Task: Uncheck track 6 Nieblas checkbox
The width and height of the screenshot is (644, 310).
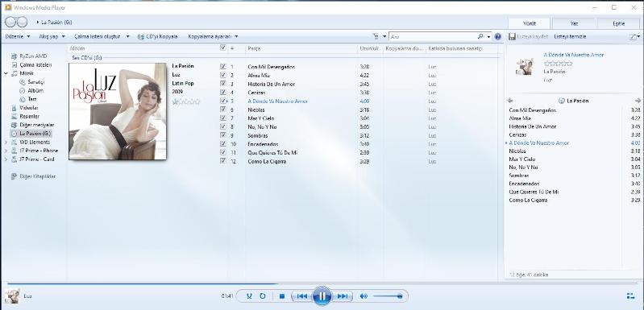Action: [x=223, y=110]
